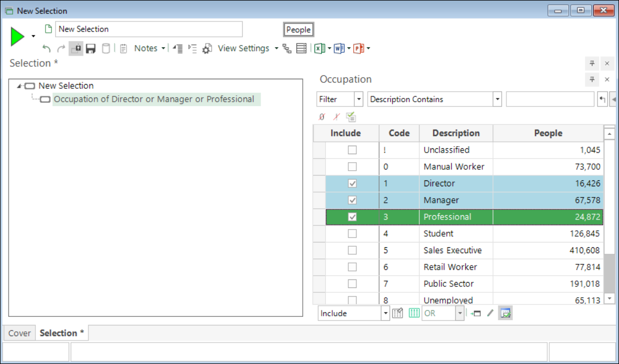Viewport: 619px width, 364px height.
Task: Click the New Selection title field
Action: [149, 29]
